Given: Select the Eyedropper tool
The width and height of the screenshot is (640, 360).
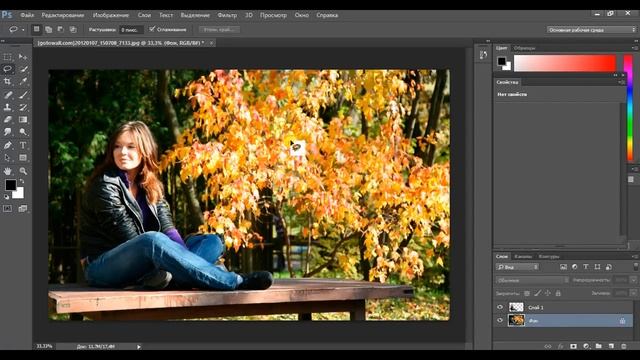Looking at the screenshot, I should (23, 82).
